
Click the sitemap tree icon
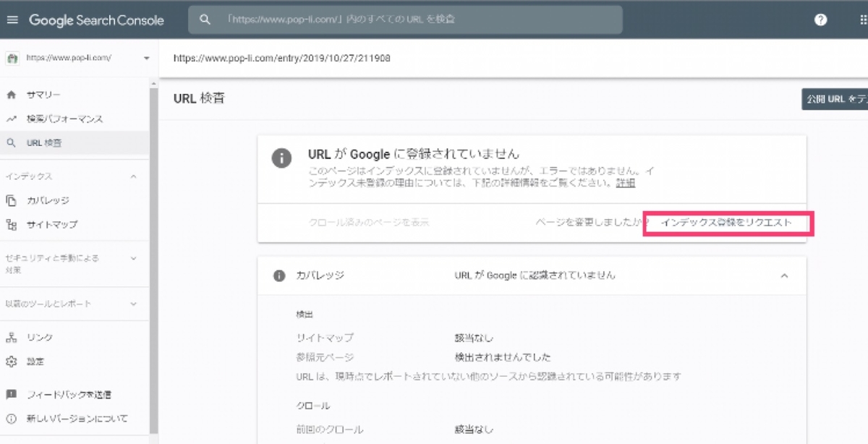coord(11,224)
